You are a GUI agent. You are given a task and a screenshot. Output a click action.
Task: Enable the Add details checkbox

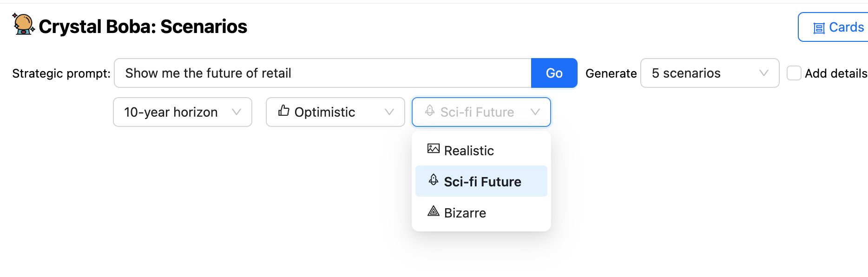pyautogui.click(x=794, y=73)
